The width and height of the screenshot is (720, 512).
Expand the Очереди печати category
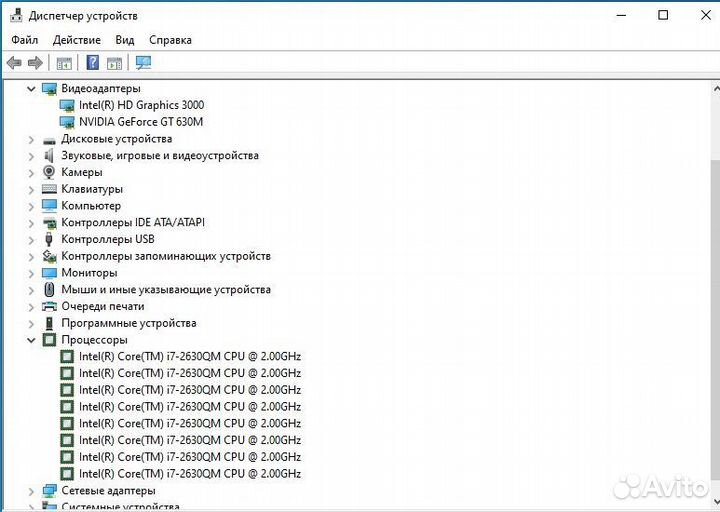pos(31,307)
